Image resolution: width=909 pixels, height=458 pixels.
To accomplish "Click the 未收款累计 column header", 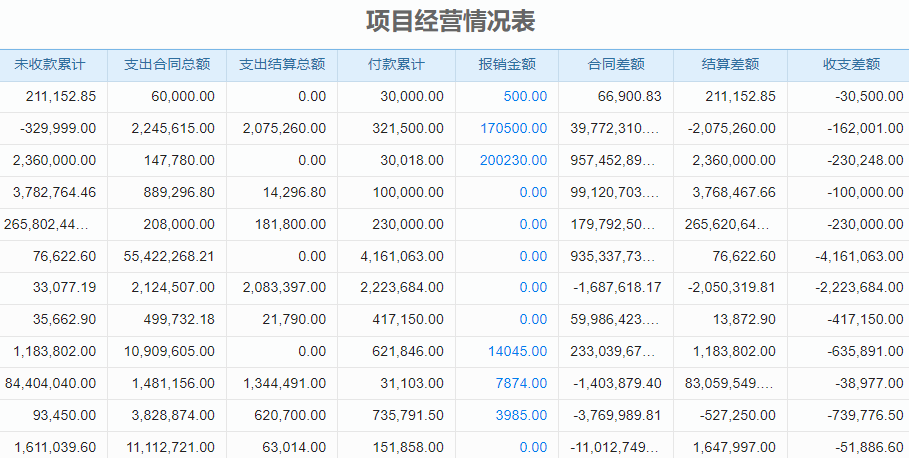I will point(50,65).
